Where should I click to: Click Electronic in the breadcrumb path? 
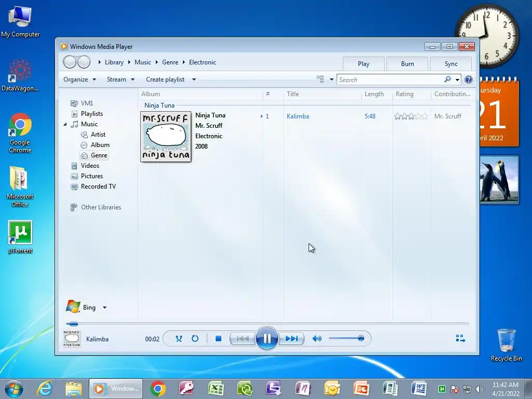(202, 62)
